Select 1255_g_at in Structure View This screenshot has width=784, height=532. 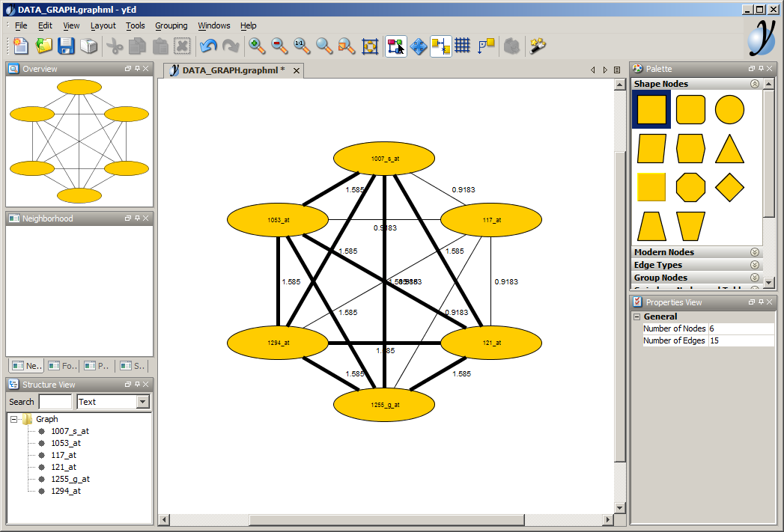click(x=70, y=479)
